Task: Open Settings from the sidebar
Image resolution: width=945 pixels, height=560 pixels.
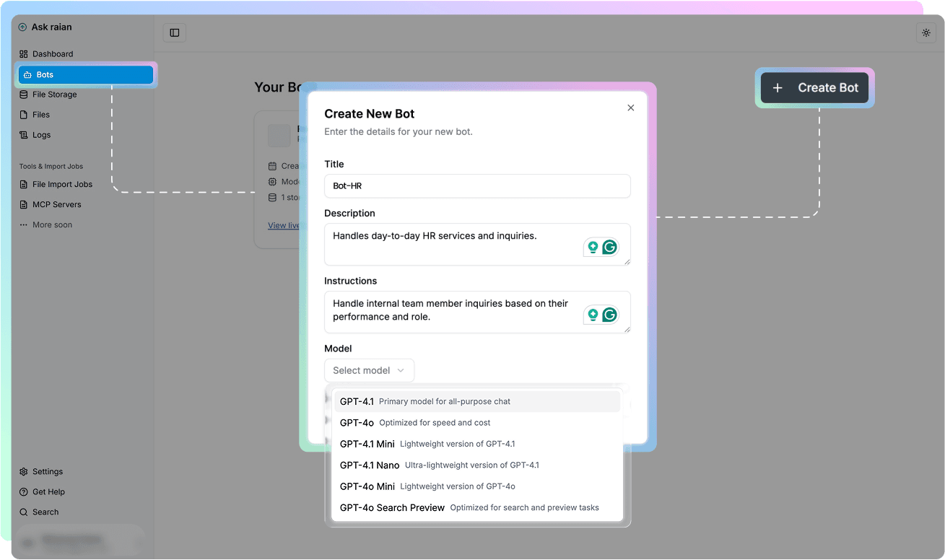Action: coord(47,472)
